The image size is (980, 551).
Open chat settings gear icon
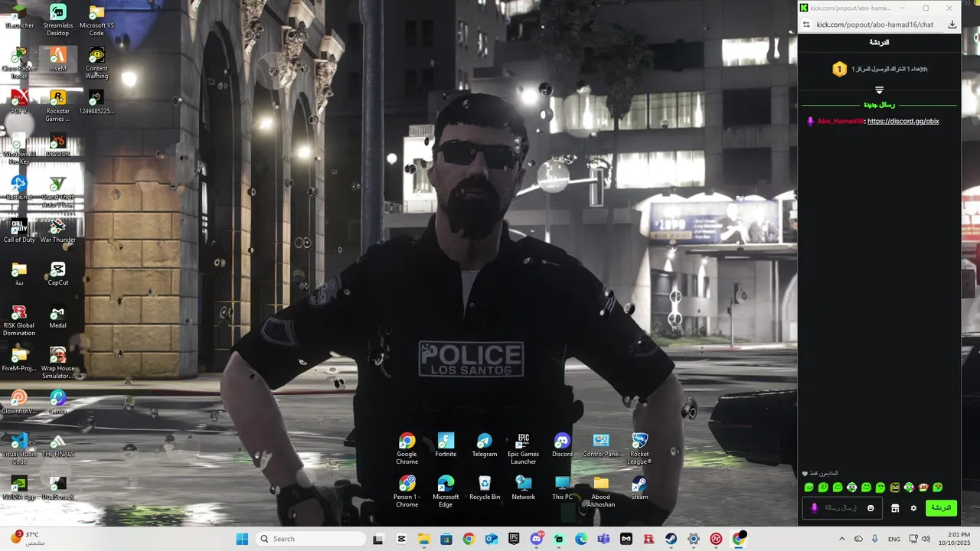click(x=913, y=508)
